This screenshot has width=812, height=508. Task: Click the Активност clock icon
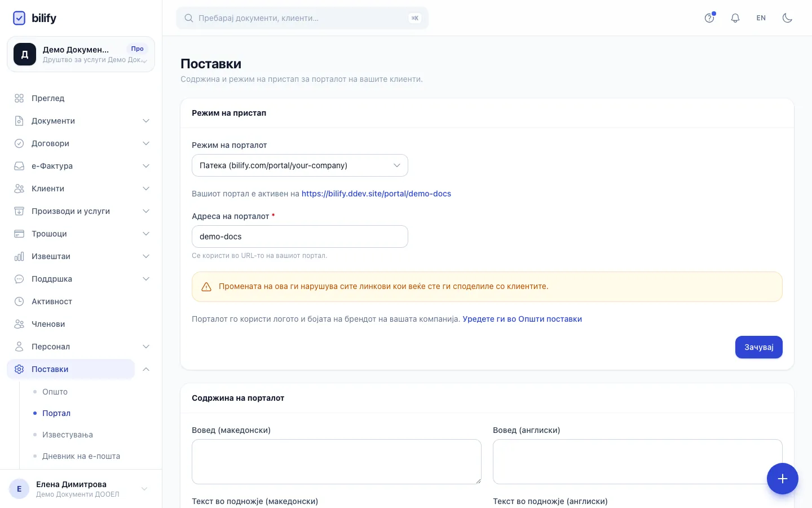tap(19, 301)
